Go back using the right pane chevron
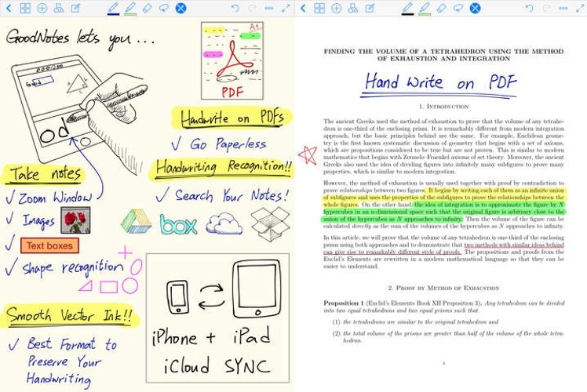 click(x=303, y=8)
